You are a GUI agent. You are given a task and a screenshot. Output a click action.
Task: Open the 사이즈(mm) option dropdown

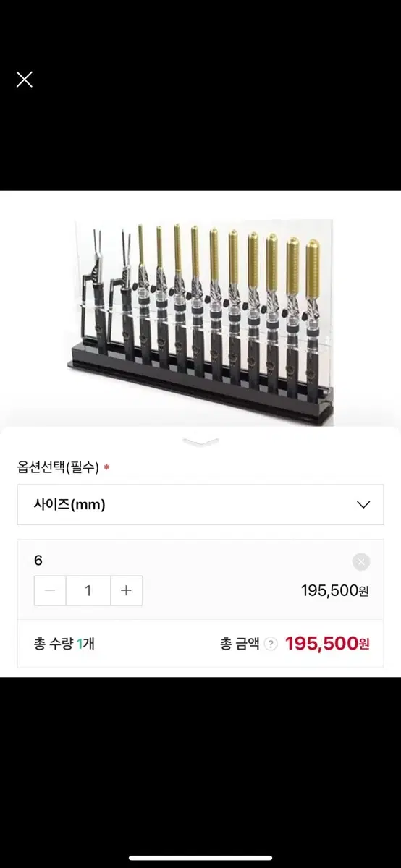[x=200, y=505]
